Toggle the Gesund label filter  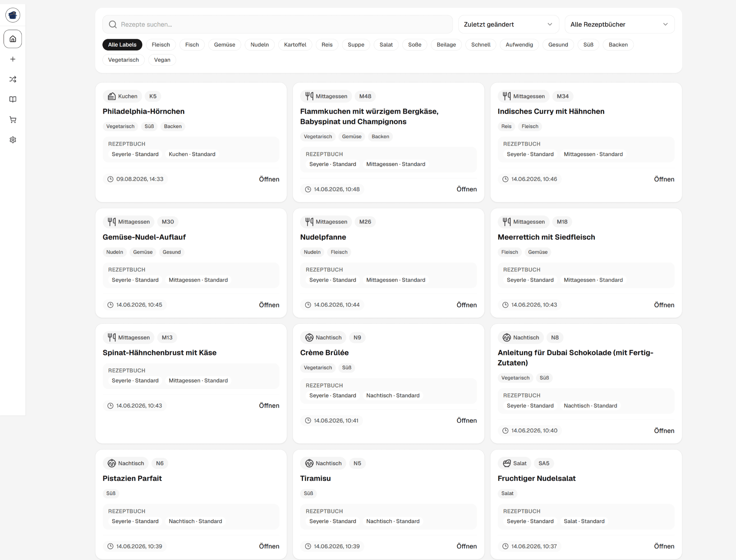558,45
